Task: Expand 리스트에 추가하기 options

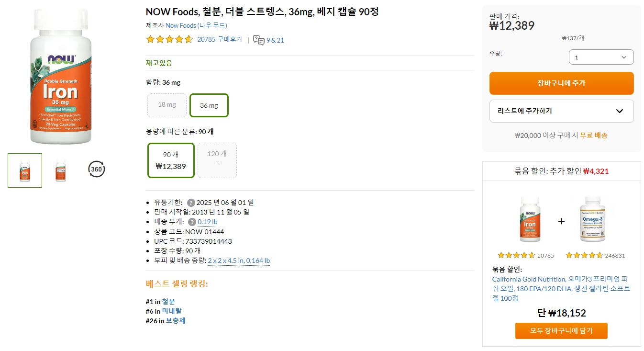Action: pos(561,111)
